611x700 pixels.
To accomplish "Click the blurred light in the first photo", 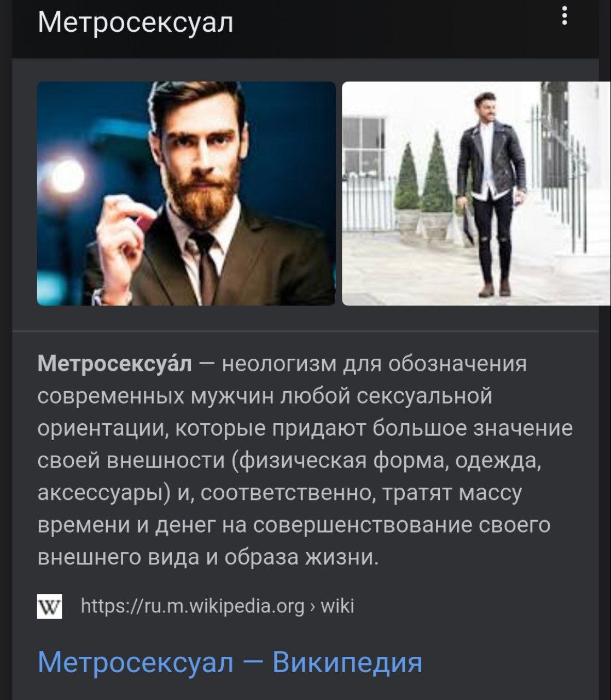I will coord(67,176).
